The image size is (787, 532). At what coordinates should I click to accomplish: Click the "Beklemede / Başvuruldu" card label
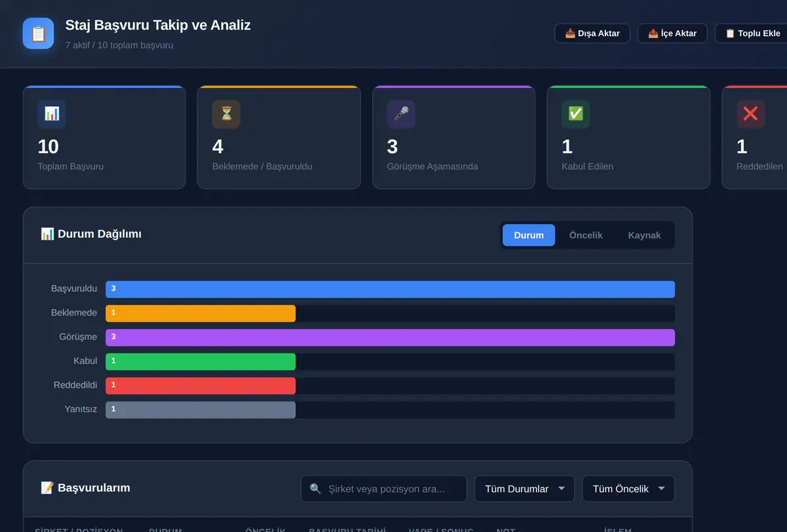point(262,167)
